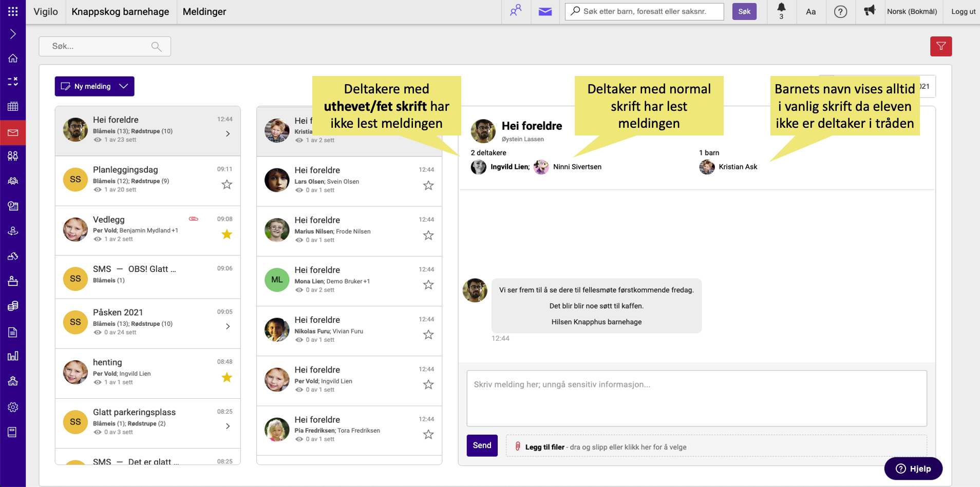Open the apps grid icon
The width and height of the screenshot is (980, 487).
[x=13, y=11]
